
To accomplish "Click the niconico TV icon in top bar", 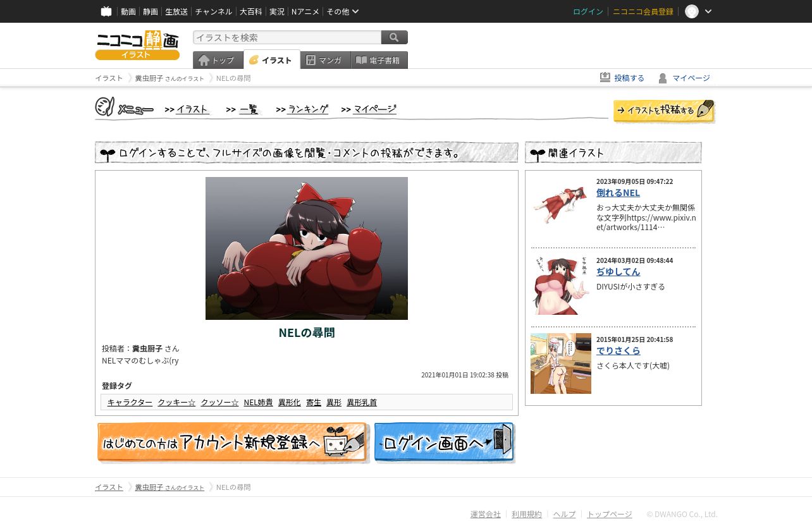I will coord(106,11).
